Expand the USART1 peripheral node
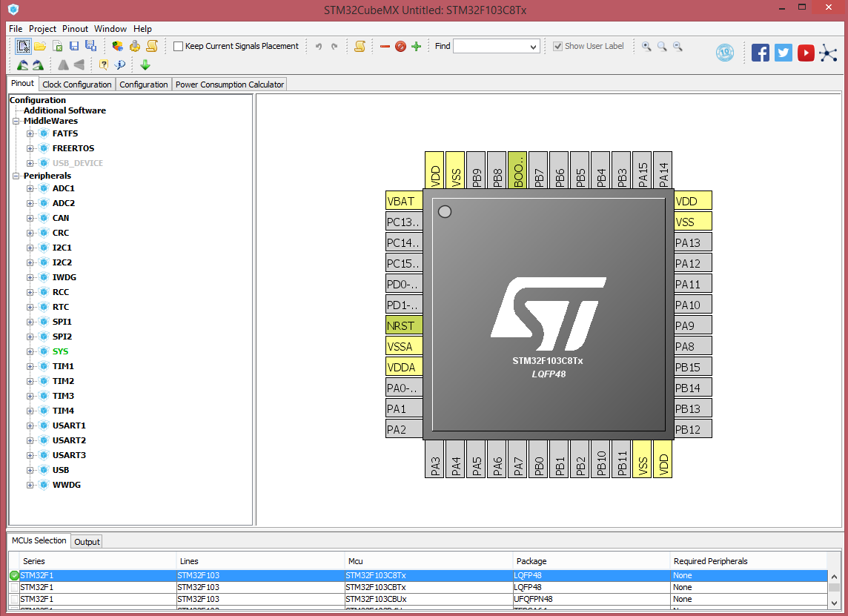Viewport: 848px width, 616px height. (x=30, y=425)
